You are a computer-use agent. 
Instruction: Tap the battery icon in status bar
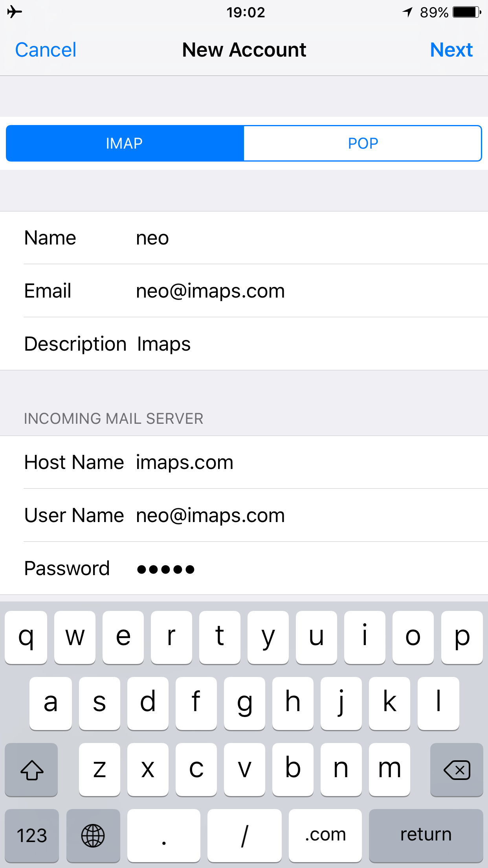[x=467, y=12]
